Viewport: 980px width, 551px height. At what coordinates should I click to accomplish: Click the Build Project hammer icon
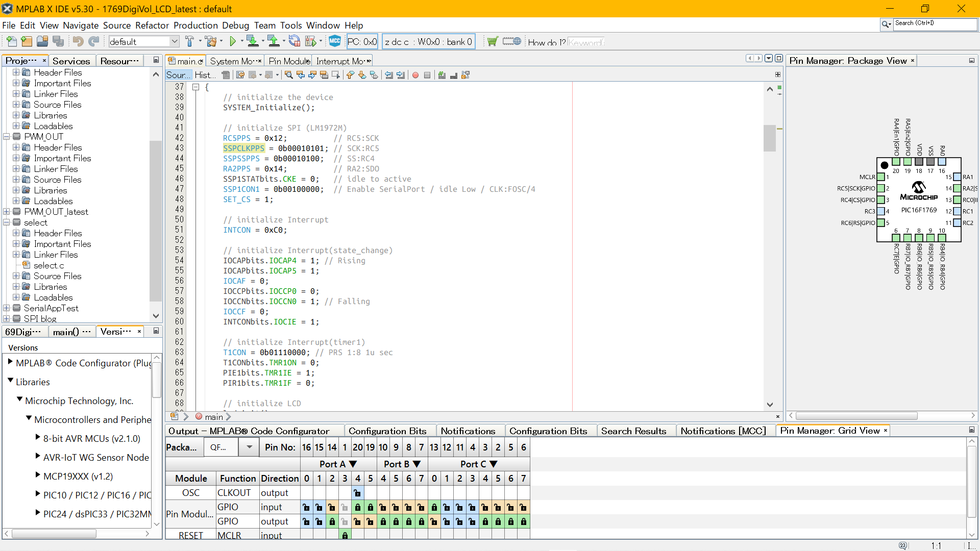tap(190, 41)
